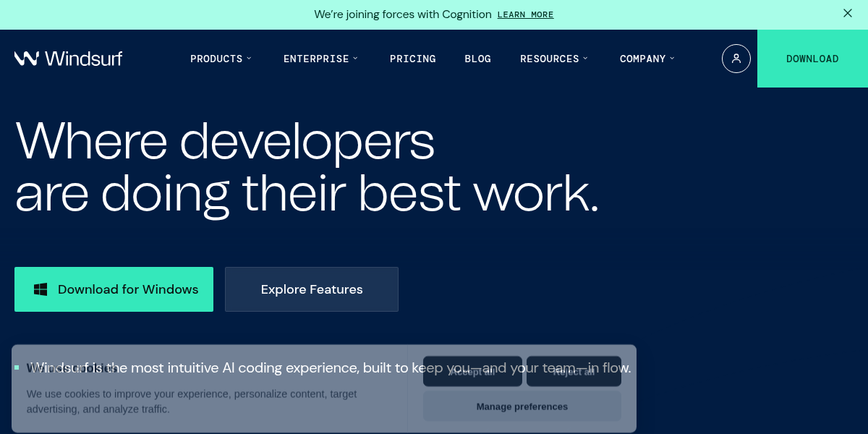
Task: Select the Explore Features button
Action: pos(311,289)
